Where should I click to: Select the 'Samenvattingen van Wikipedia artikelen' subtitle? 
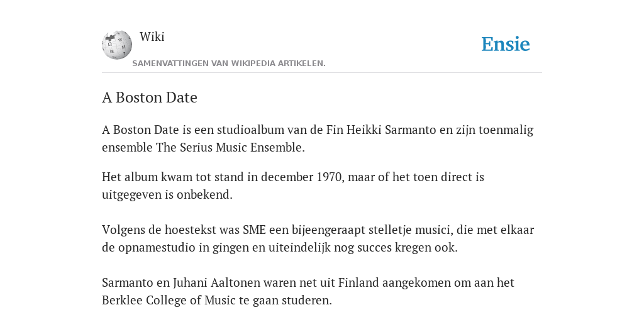pos(229,64)
